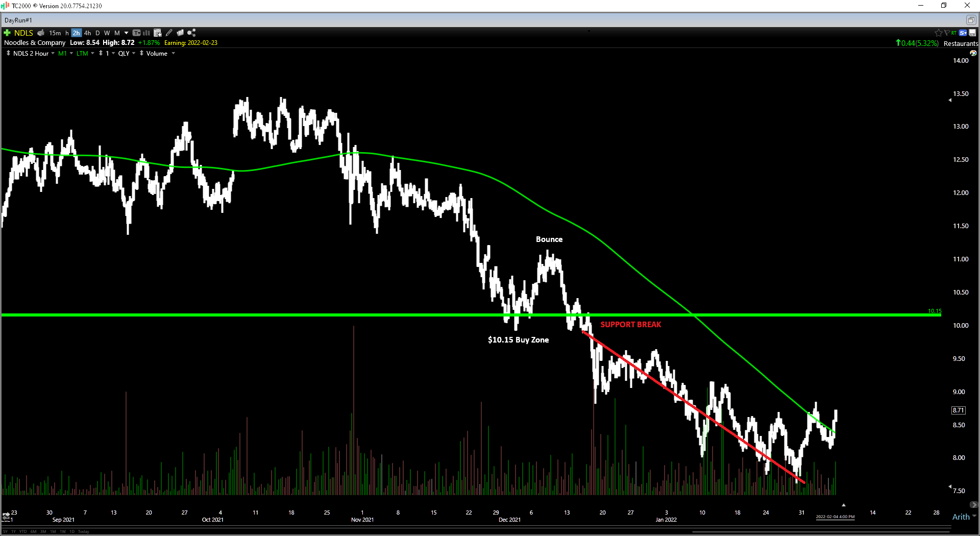Save the chart layout with the disk icon
Screen dimensions: 980x536
(x=972, y=33)
